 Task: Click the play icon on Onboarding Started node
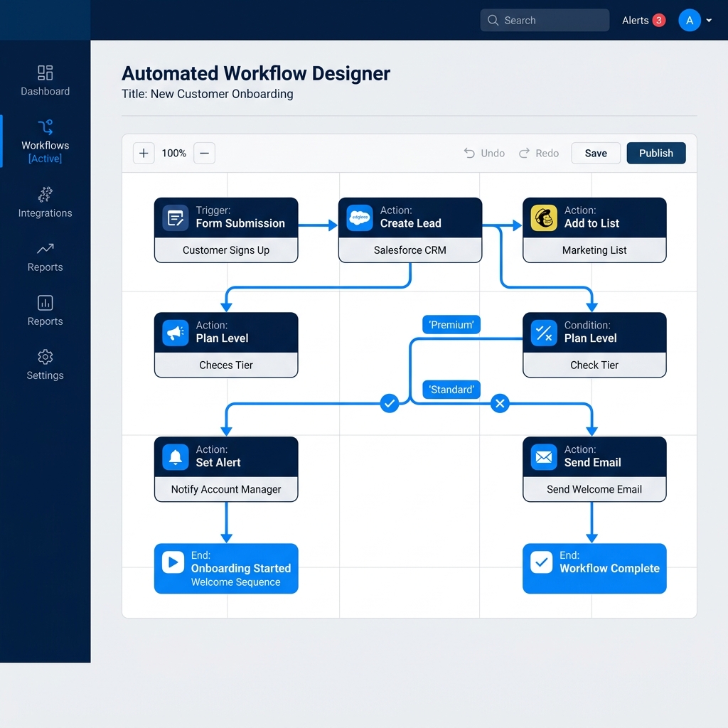pyautogui.click(x=173, y=562)
